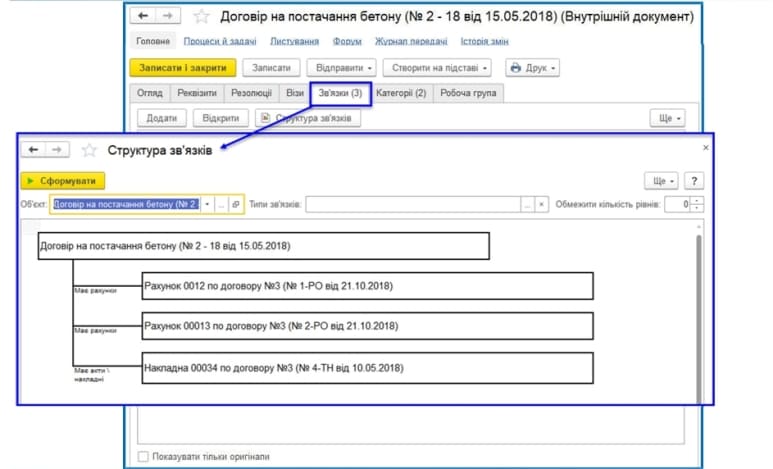The image size is (773, 469).
Task: Open the Процеси й задачі link
Action: (x=219, y=41)
